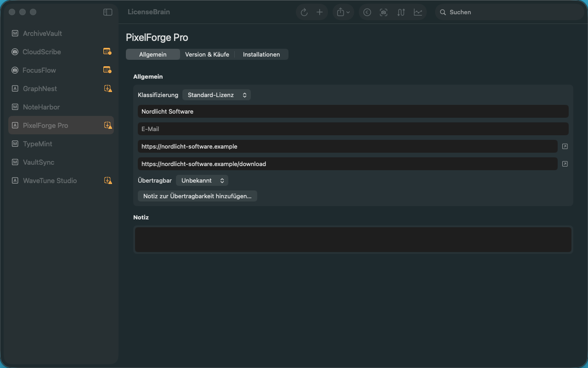
Task: Select CloudScribe in the sidebar
Action: tap(61, 52)
